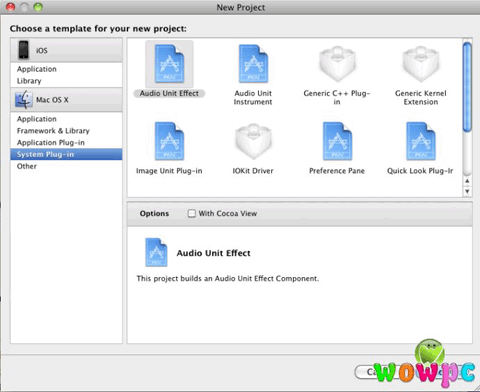The image size is (480, 392).
Task: Click the Options label
Action: tap(154, 213)
